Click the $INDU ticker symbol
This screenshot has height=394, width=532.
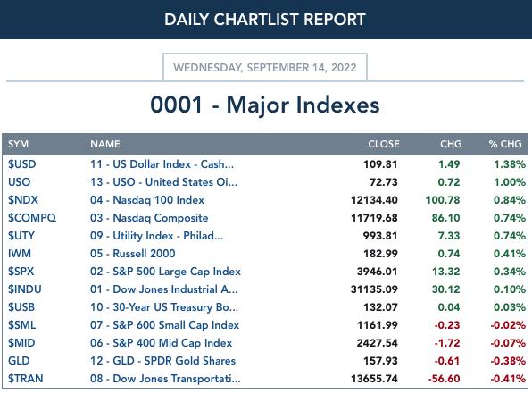pyautogui.click(x=25, y=289)
